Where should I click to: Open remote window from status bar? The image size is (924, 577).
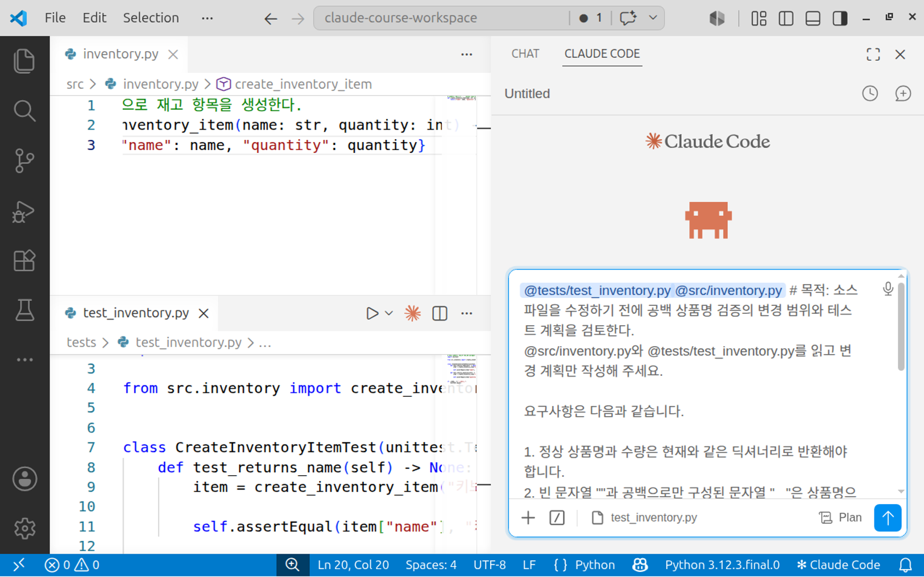19,565
